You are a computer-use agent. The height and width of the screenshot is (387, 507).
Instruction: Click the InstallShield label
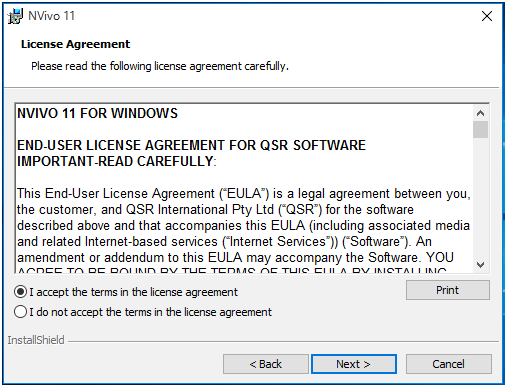point(36,340)
